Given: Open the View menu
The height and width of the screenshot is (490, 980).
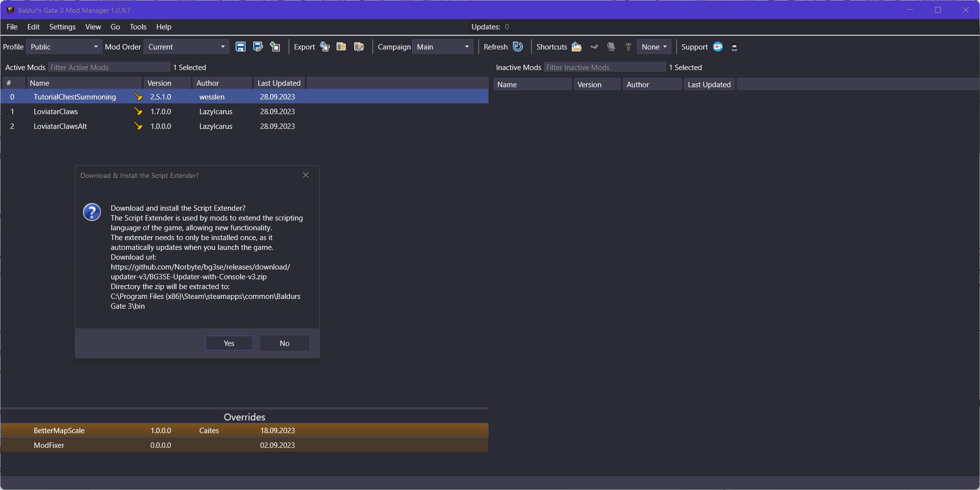Looking at the screenshot, I should click(93, 27).
